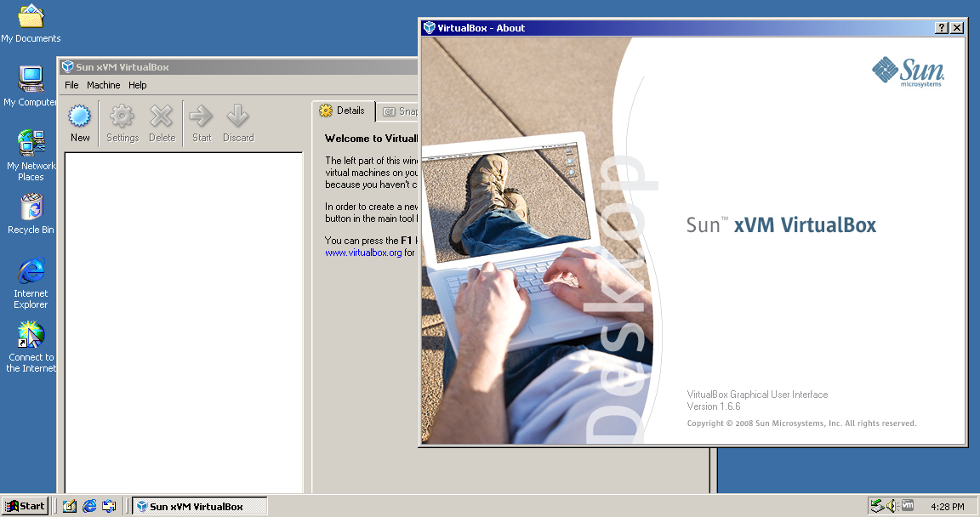Screen dimensions: 980x517
Task: Click the empty virtual machine list
Action: (184, 322)
